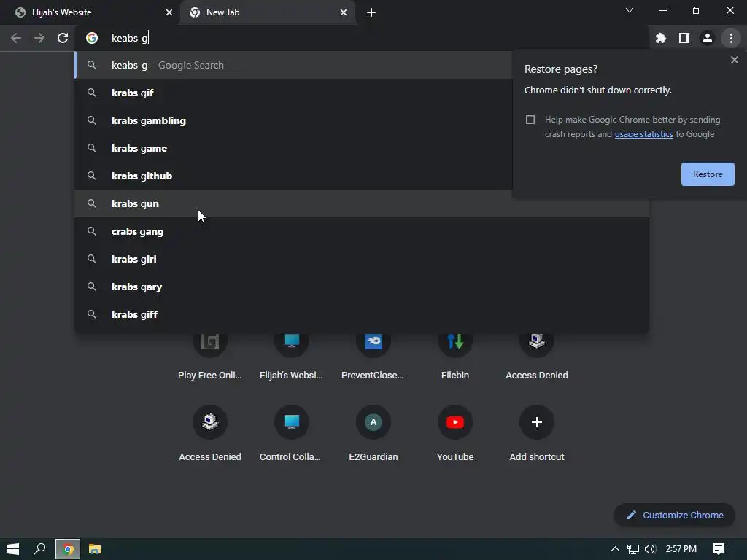Dismiss the Restore pages popup
The image size is (747, 560).
pyautogui.click(x=734, y=60)
